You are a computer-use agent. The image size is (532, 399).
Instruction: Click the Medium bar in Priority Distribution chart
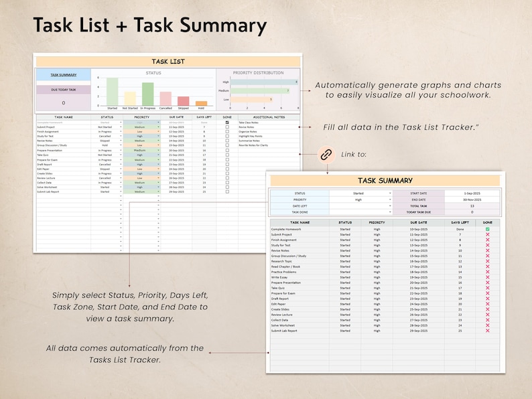pyautogui.click(x=259, y=91)
